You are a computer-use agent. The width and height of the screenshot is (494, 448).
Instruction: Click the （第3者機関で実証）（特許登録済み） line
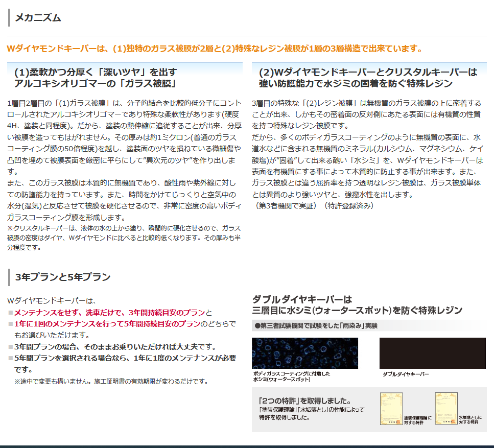tap(314, 205)
